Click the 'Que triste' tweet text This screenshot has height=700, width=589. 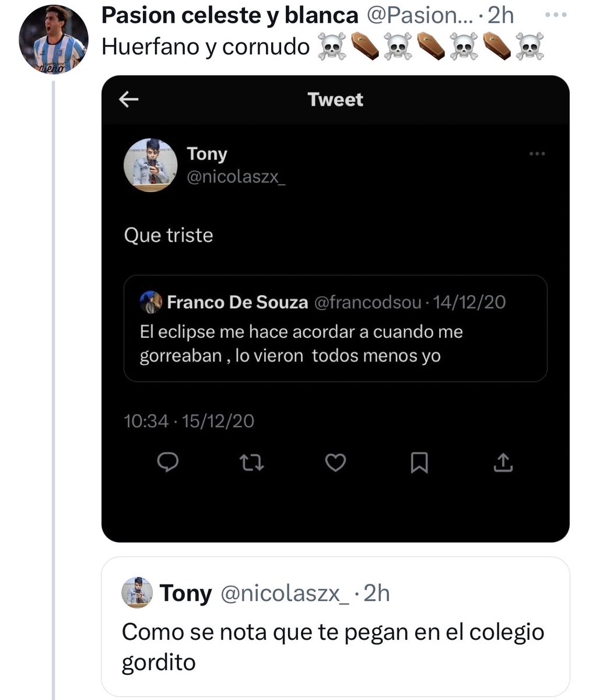(169, 236)
